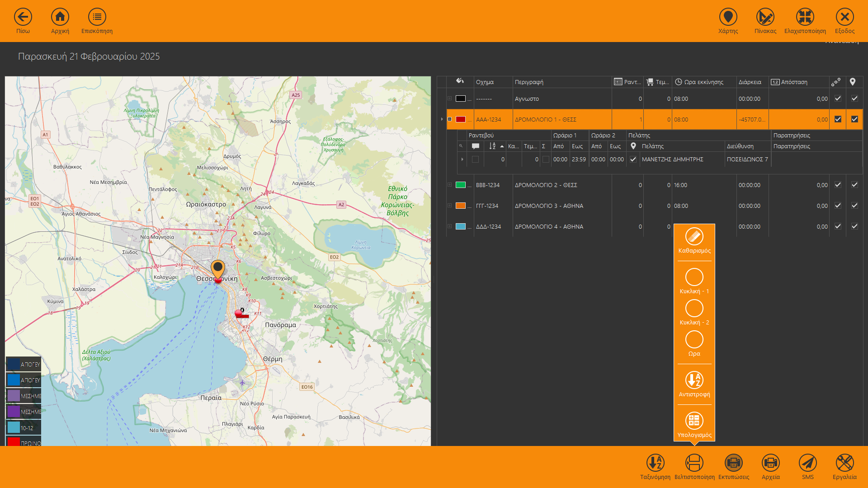Viewport: 868px width, 488px height.
Task: Open Βελτιστοποίηση optimization menu
Action: 694,467
